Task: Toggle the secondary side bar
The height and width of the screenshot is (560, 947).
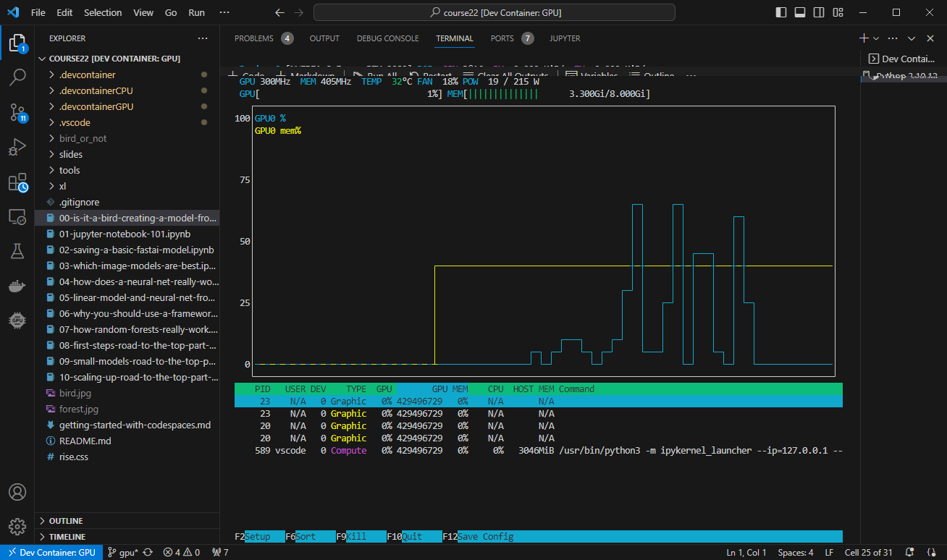Action: pos(819,12)
